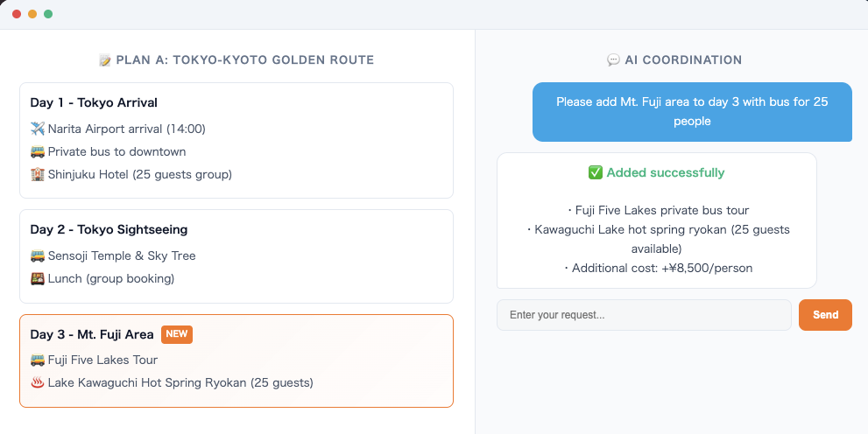
Task: Click the Fuji Five Lakes private bus tour line
Action: click(657, 210)
